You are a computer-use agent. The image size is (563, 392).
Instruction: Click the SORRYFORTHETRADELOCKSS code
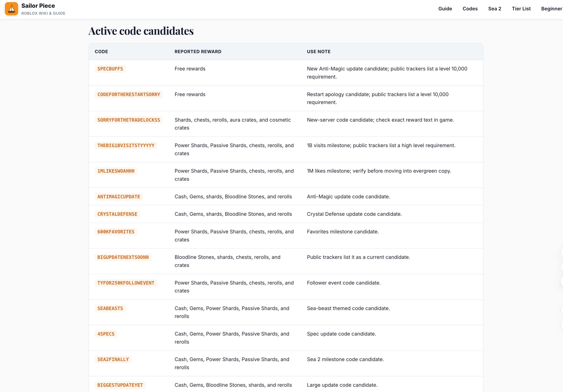pyautogui.click(x=129, y=120)
